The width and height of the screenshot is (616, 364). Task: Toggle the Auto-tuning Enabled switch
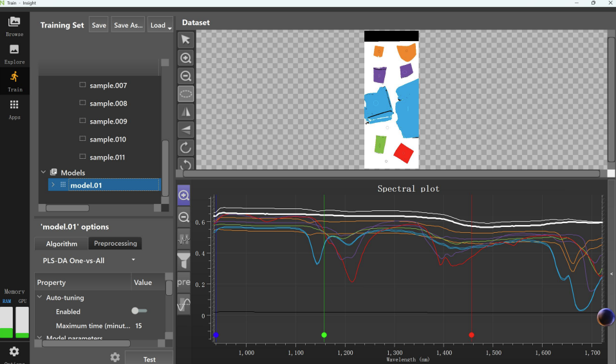pyautogui.click(x=139, y=311)
